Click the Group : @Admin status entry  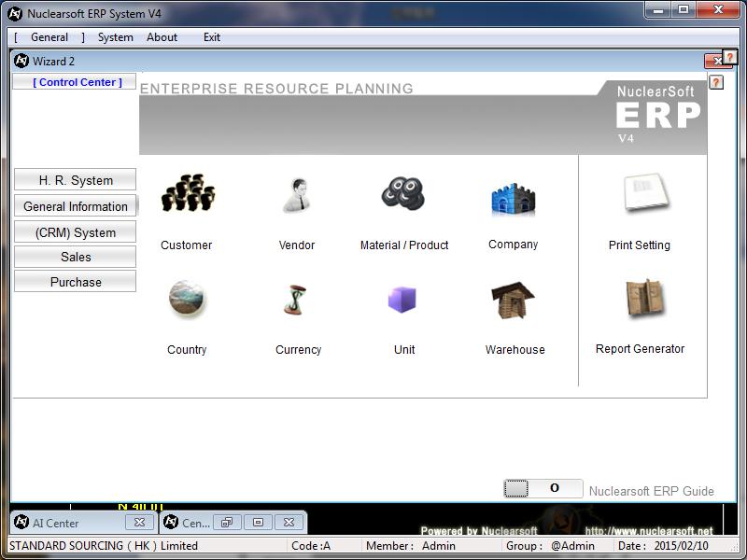pos(550,546)
